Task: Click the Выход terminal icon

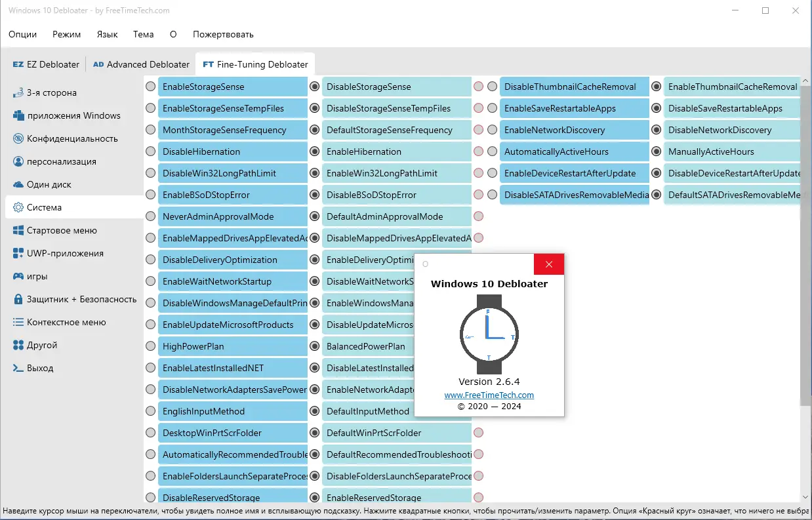Action: (18, 368)
